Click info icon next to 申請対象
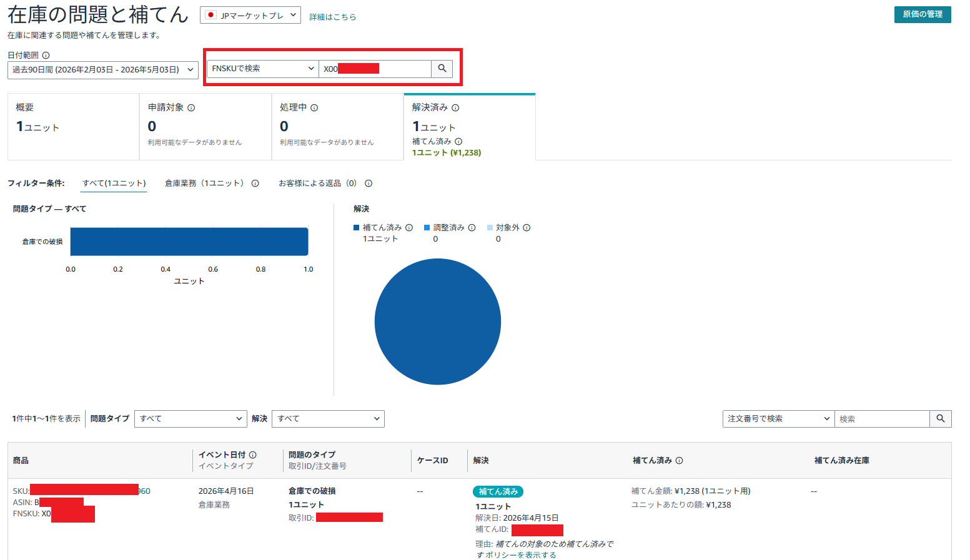Image resolution: width=970 pixels, height=560 pixels. pos(191,107)
